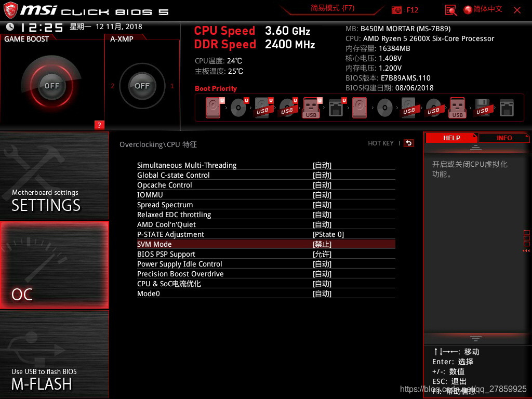The height and width of the screenshot is (399, 532).
Task: Open the GAME BOOST question mark help
Action: point(99,125)
